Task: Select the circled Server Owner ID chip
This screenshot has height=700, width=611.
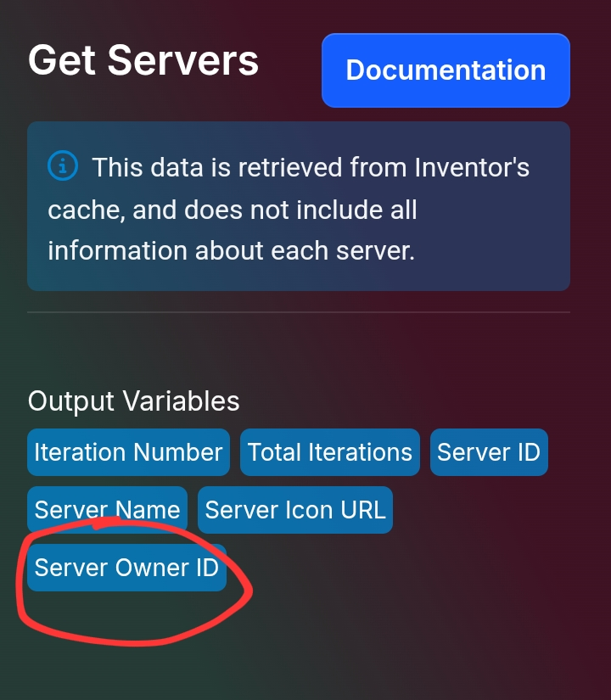Action: point(126,568)
